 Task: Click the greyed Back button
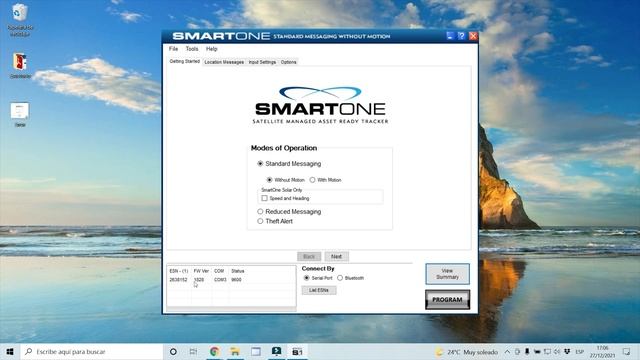[309, 256]
